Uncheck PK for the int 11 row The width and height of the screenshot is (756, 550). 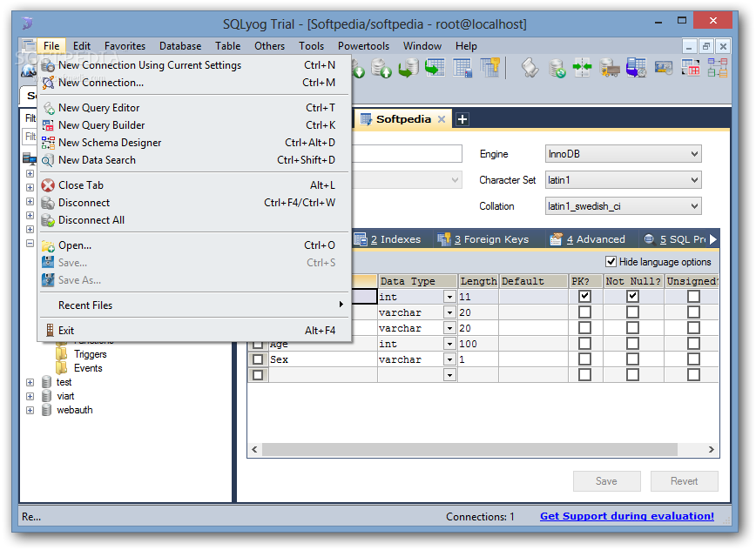tap(584, 296)
